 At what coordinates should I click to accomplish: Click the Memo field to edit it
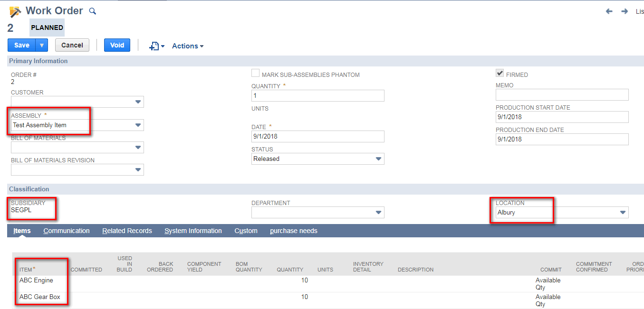pyautogui.click(x=561, y=94)
